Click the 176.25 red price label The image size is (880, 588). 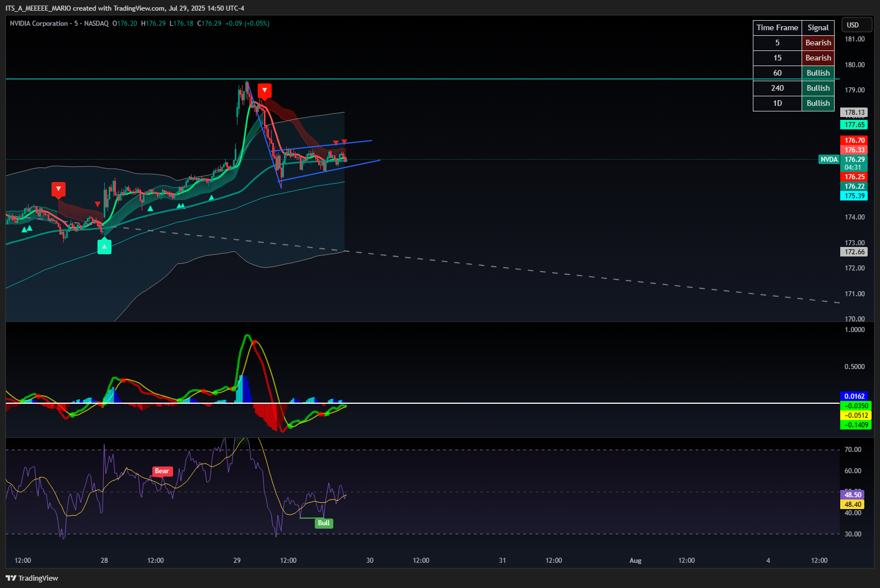coord(854,177)
